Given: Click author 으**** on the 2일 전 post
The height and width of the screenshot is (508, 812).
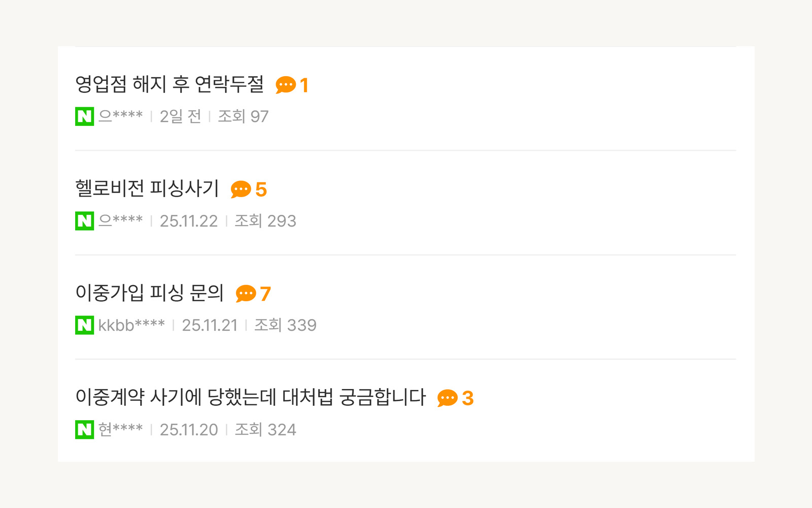Looking at the screenshot, I should tap(121, 116).
